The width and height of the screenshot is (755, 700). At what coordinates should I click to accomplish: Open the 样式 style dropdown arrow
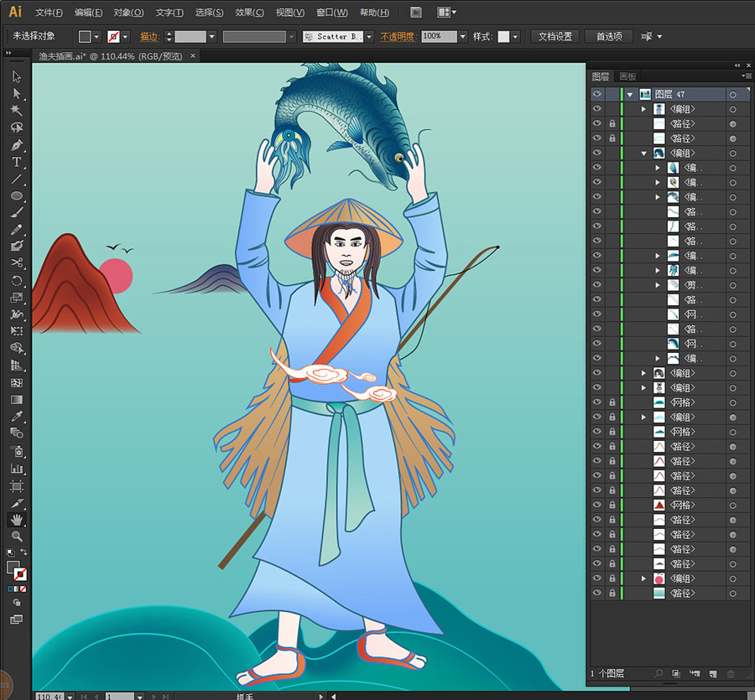515,37
